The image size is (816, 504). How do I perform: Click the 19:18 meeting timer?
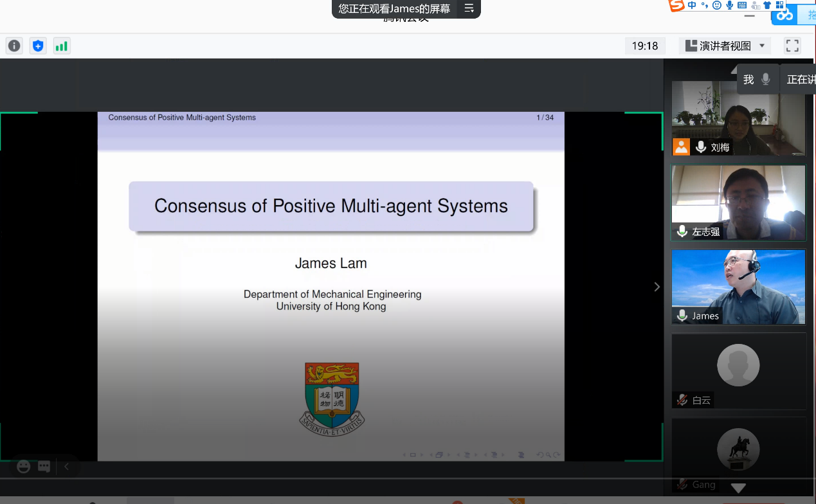click(x=645, y=46)
